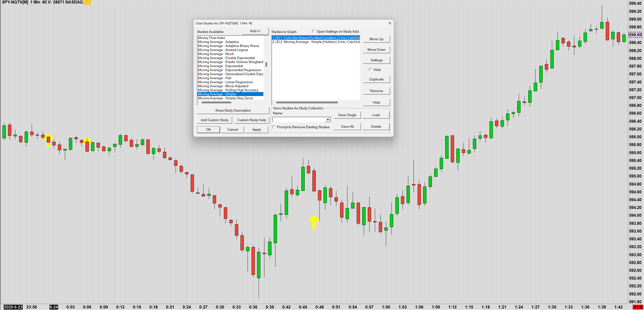Close the Chart Studies dialog
Screen dimensions: 644x310
[390, 23]
